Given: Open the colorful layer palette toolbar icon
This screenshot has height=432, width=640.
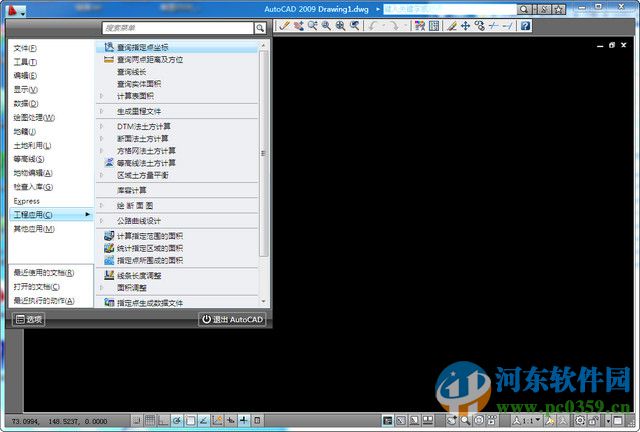Looking at the screenshot, I should [420, 26].
